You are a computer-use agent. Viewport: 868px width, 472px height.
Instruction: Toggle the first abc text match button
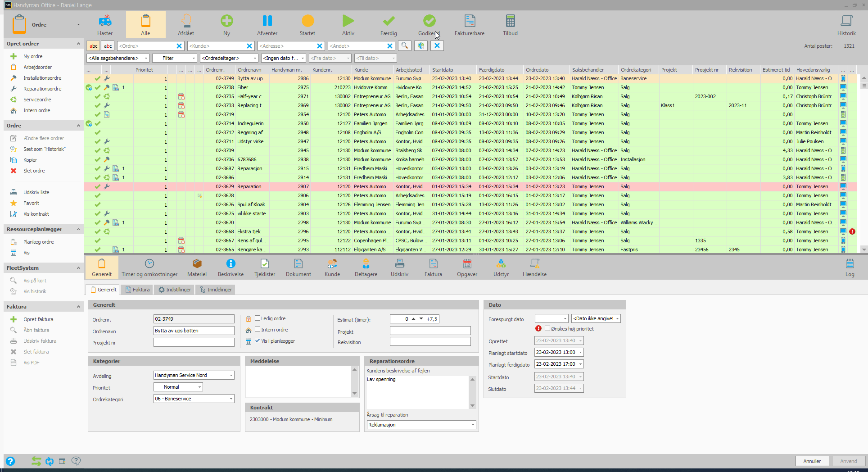point(93,45)
